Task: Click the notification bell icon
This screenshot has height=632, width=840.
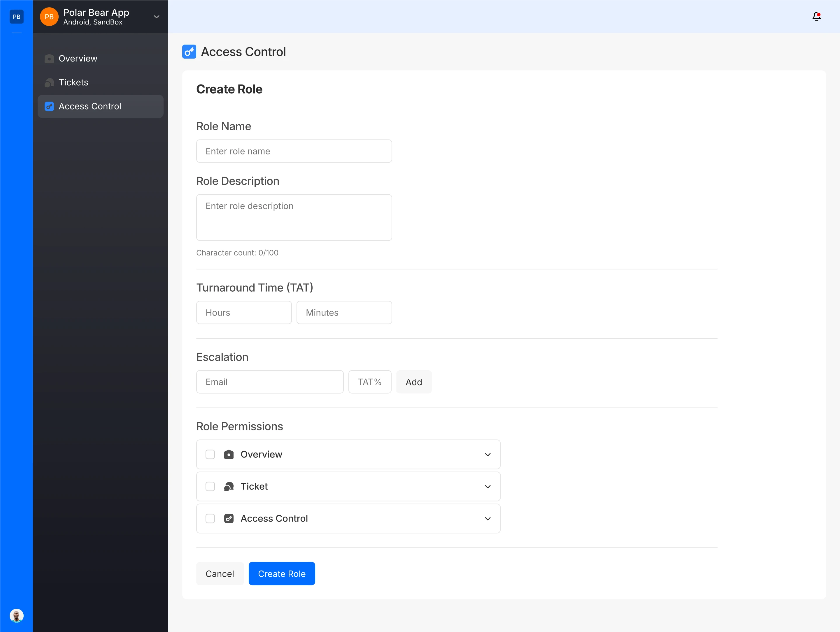Action: pos(816,17)
